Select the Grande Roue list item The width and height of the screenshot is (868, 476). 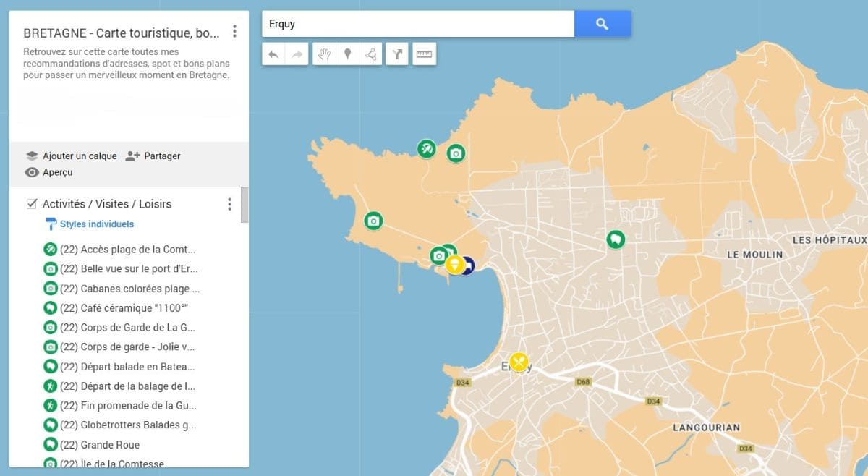110,445
